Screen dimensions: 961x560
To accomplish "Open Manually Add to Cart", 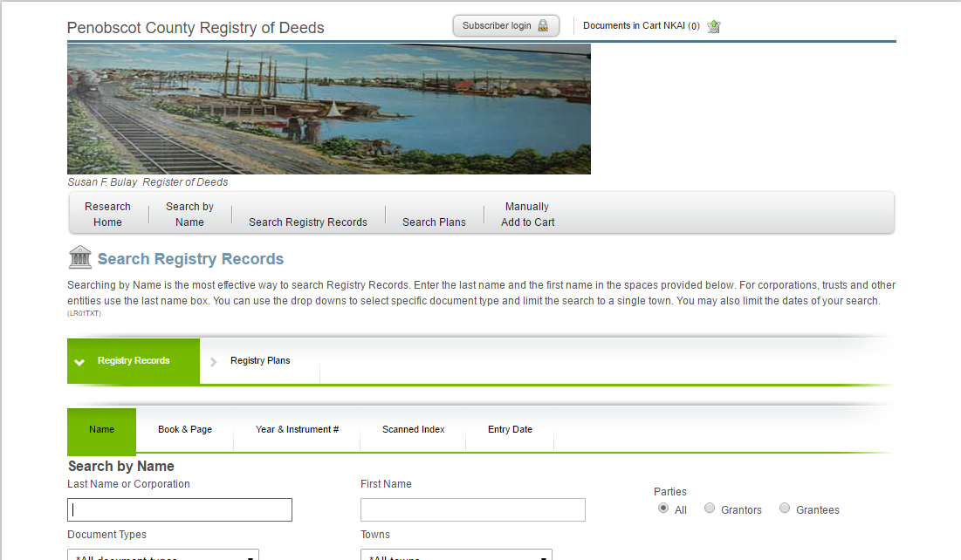I will point(527,214).
